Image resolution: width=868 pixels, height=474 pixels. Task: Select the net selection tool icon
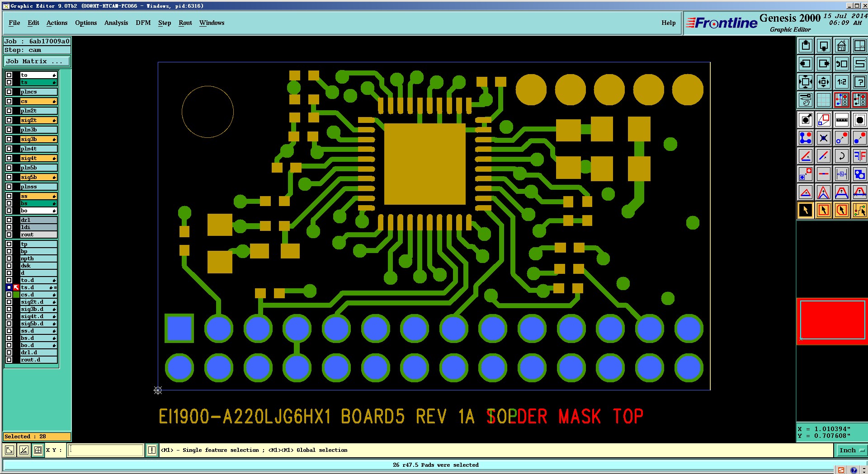(859, 210)
